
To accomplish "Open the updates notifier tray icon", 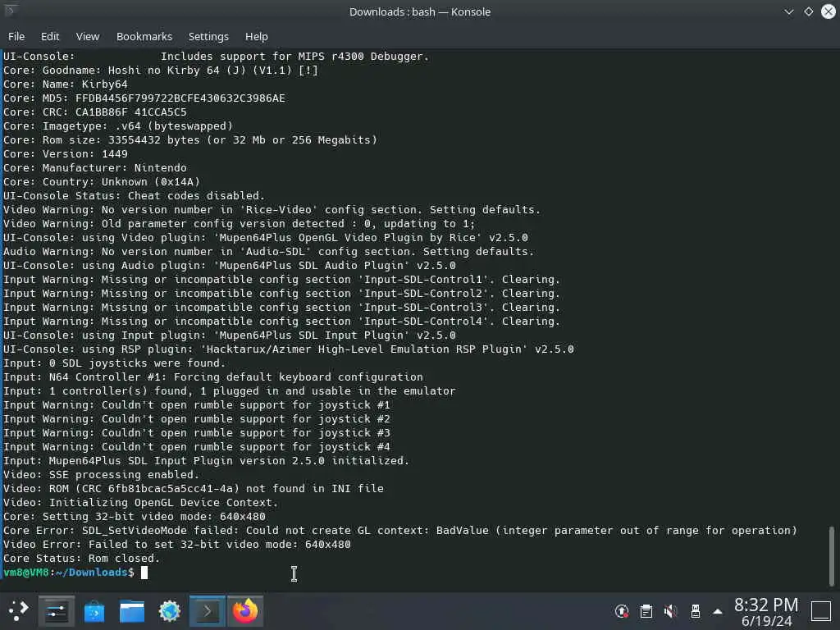I will point(622,610).
